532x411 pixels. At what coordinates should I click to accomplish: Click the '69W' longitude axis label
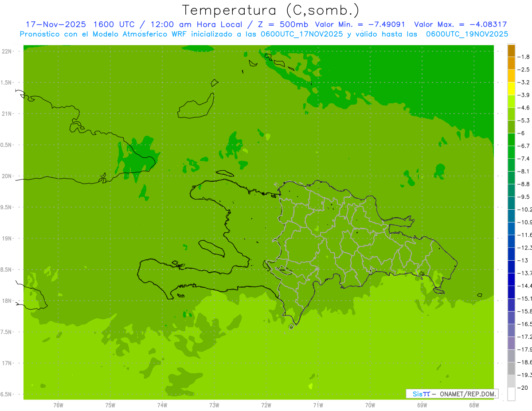(x=422, y=405)
